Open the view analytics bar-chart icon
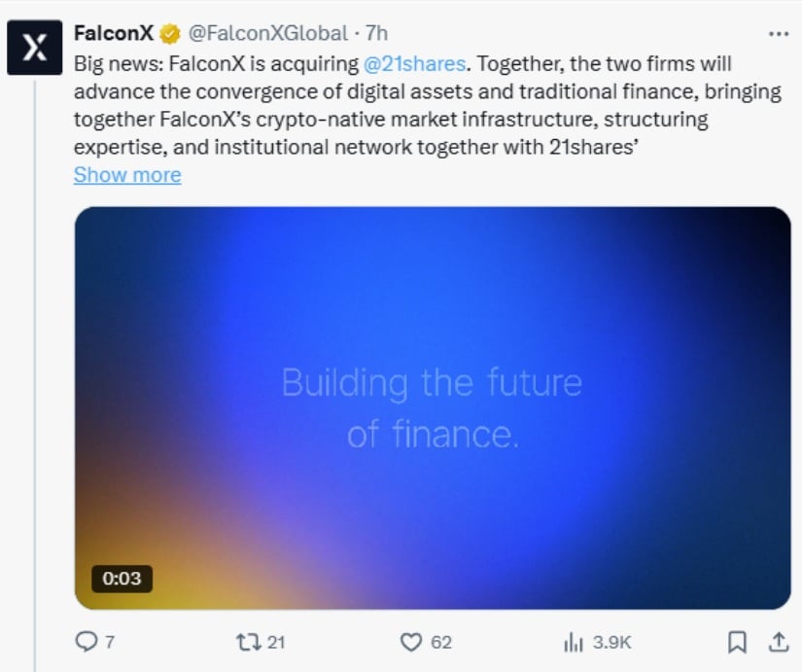The image size is (802, 672). (x=573, y=642)
